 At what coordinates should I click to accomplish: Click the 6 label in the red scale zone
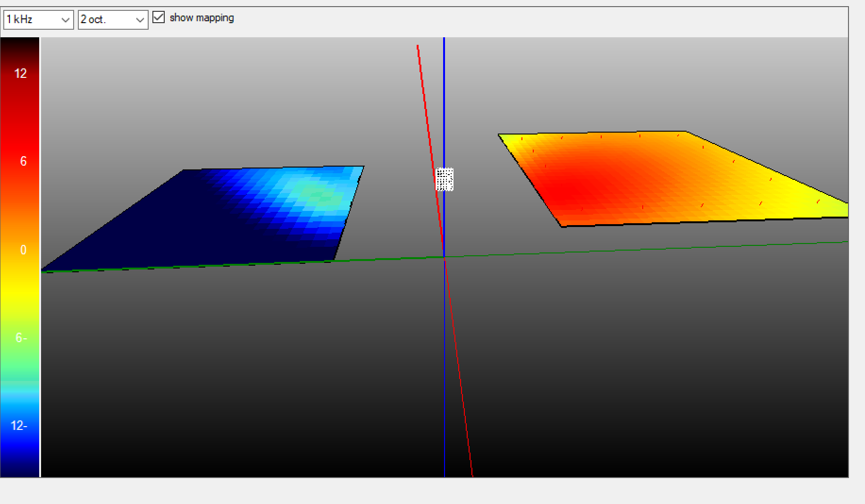[x=23, y=161]
